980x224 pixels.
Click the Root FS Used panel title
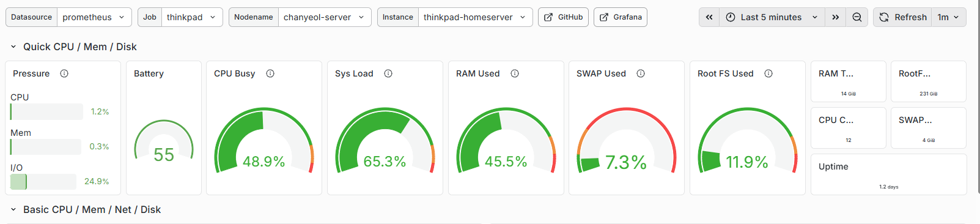tap(725, 73)
